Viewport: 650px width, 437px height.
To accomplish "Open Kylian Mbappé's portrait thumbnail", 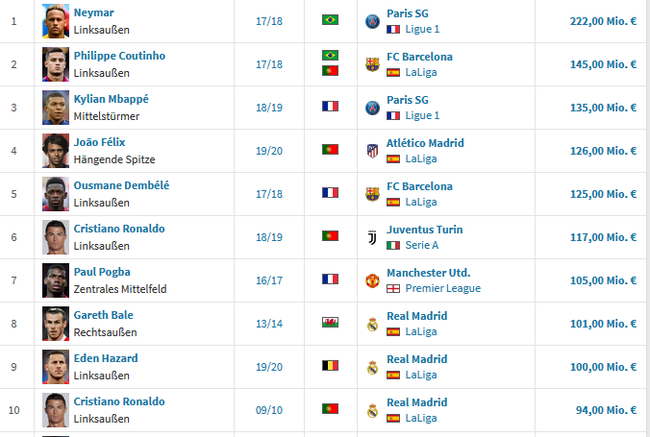I will pos(56,108).
